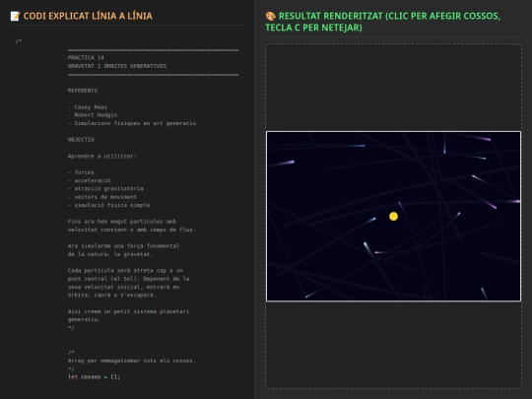
Task: Click the word 'REFERENTS' in the code
Action: (83, 91)
